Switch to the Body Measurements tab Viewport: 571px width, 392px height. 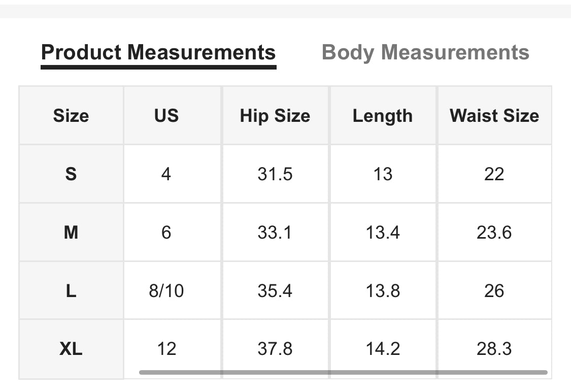425,53
